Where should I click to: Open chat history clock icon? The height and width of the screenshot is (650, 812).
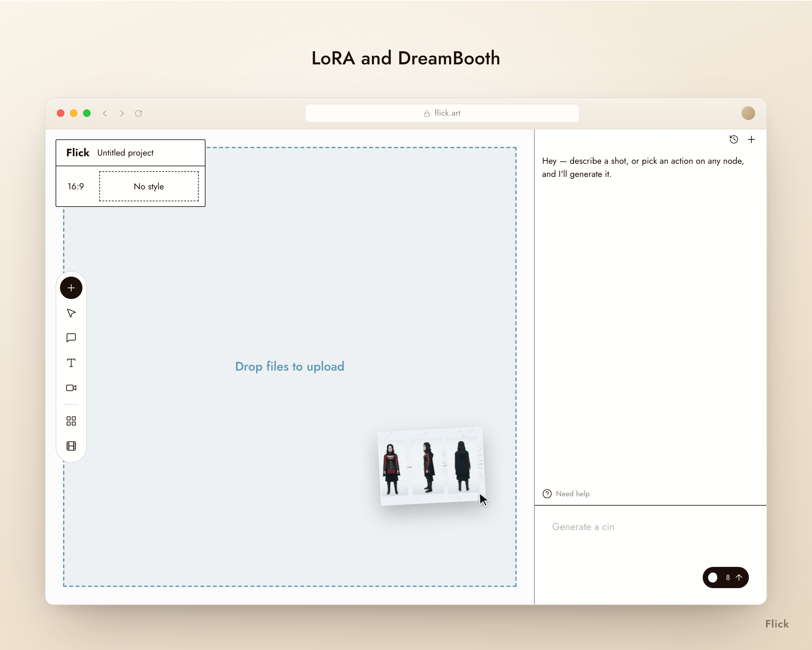coord(734,139)
